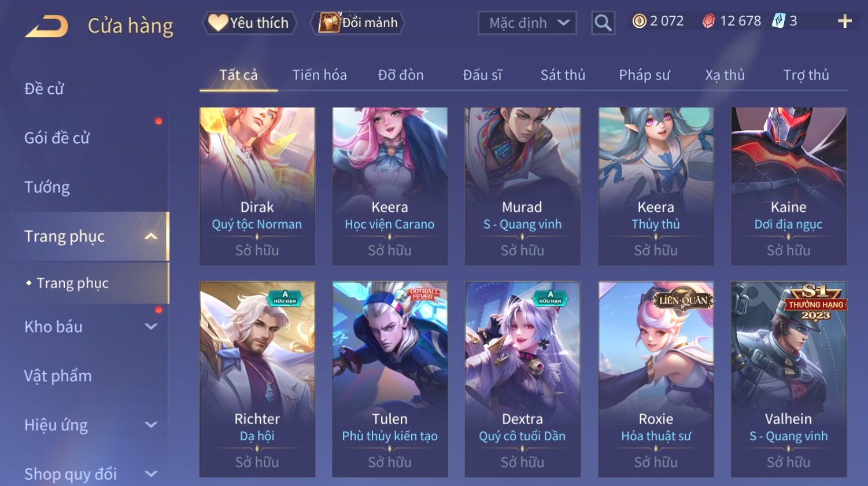
Task: Open the Mặc định sort dropdown
Action: [x=527, y=23]
